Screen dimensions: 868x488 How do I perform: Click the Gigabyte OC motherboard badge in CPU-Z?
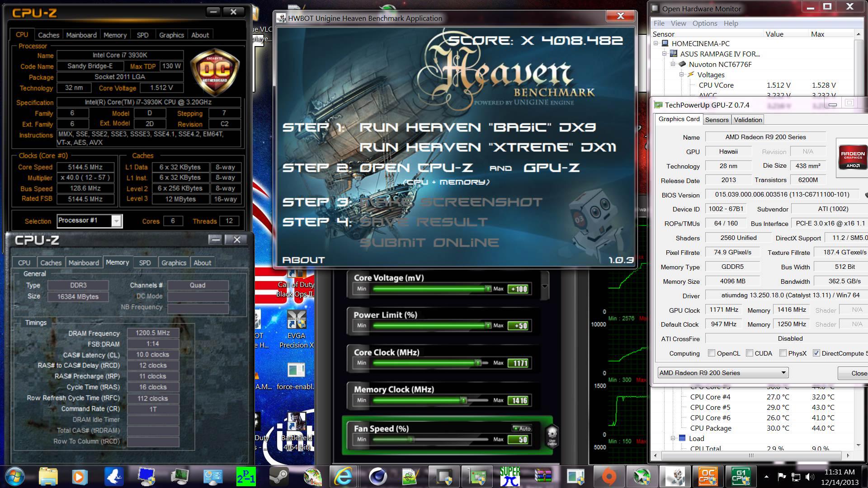click(214, 72)
